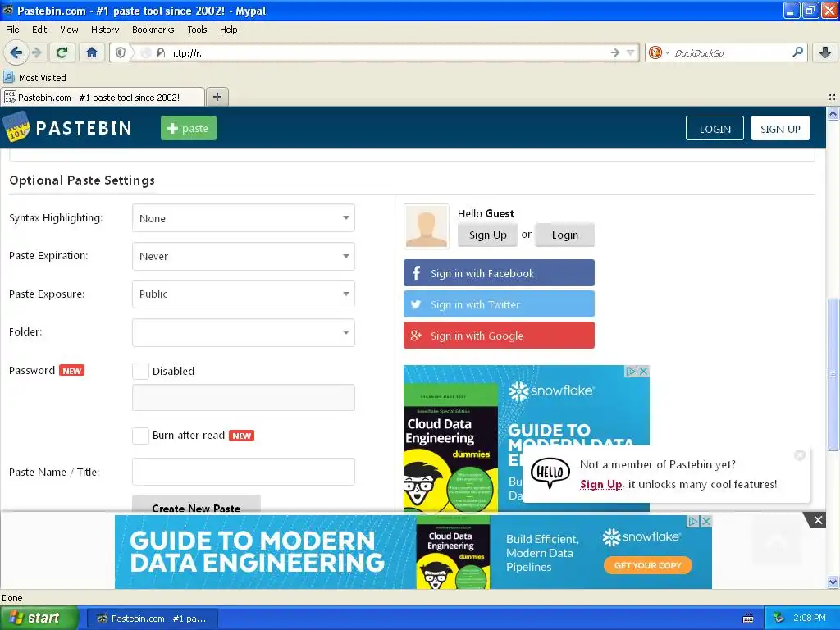Viewport: 840px width, 630px height.
Task: Click the page scrollbar down arrow
Action: [833, 582]
